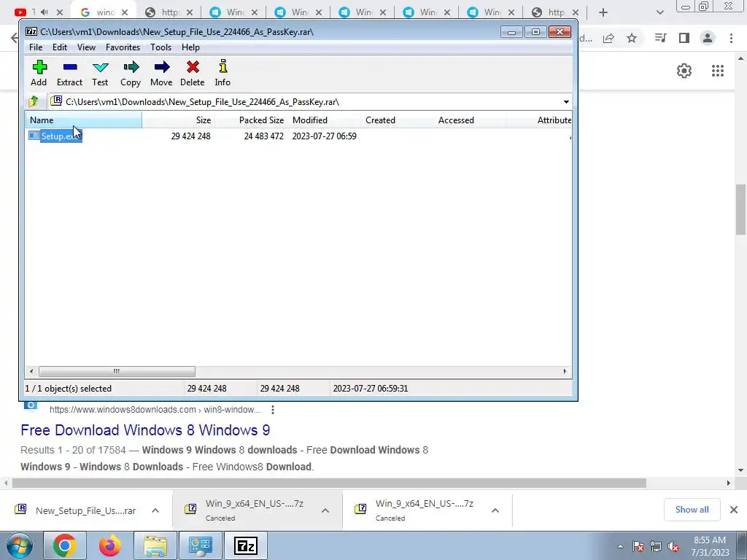
Task: Open Chrome three-dot menu
Action: (x=731, y=38)
